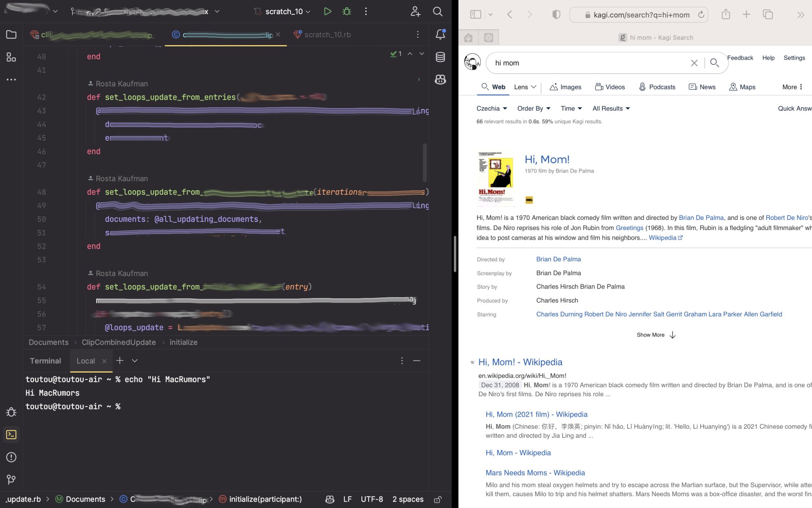812x508 pixels.
Task: Switch to the scratch_10.rb editor tab
Action: [x=327, y=35]
